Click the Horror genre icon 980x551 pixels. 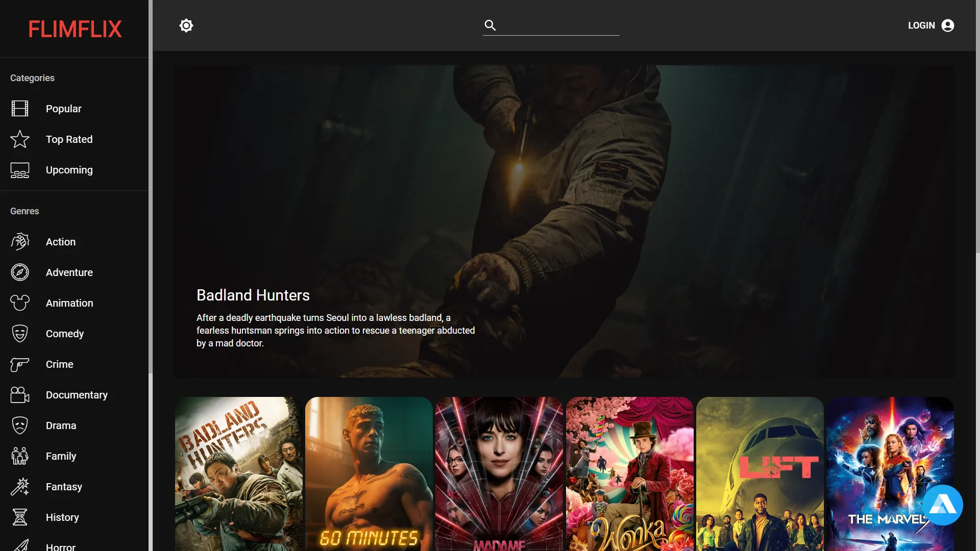(20, 545)
